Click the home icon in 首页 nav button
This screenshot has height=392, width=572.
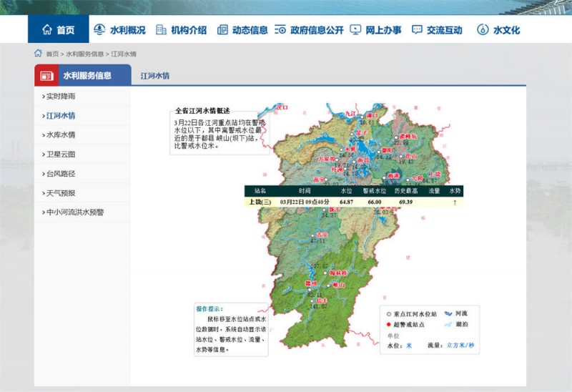47,29
